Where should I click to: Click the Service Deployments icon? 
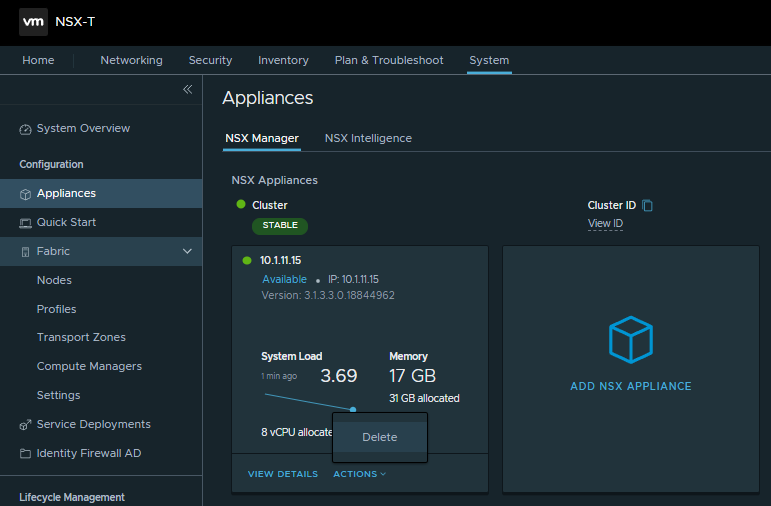(25, 425)
